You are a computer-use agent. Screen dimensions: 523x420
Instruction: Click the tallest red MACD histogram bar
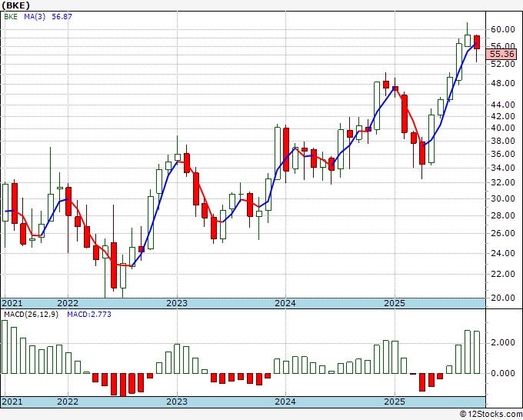123,385
